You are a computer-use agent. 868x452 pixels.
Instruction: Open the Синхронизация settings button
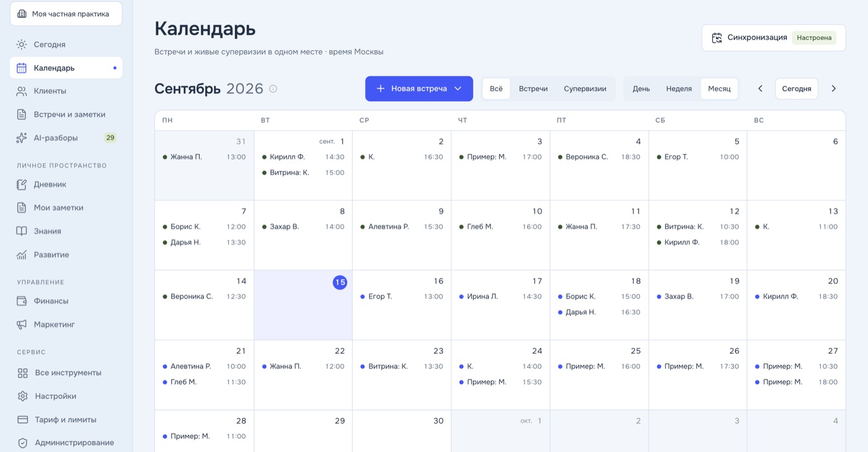(x=774, y=38)
